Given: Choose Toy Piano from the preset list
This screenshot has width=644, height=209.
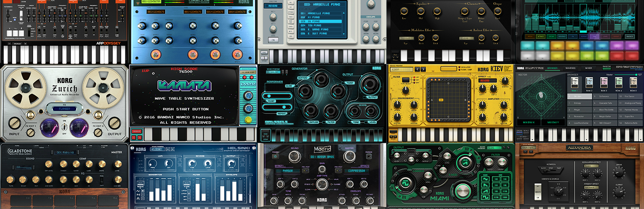Looking at the screenshot, I should click(321, 25).
